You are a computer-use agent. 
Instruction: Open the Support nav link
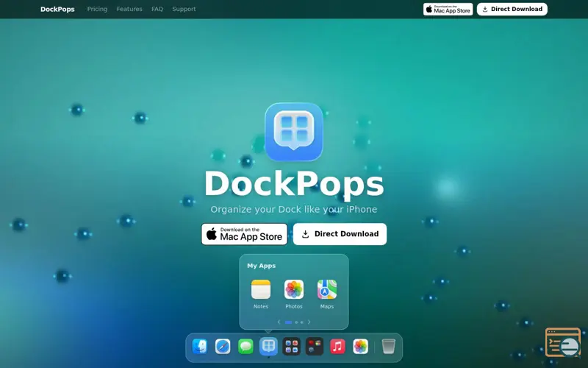click(184, 9)
